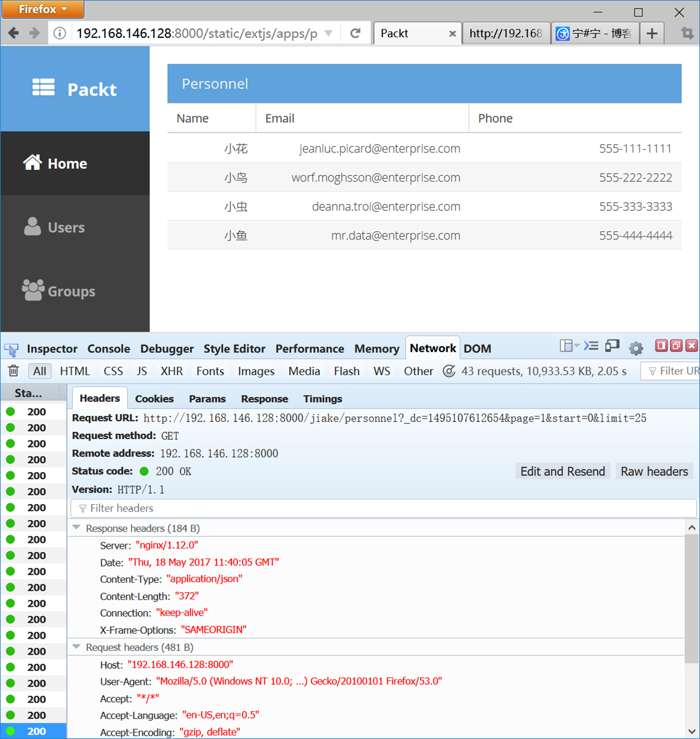This screenshot has height=739, width=700.
Task: Open devtools settings gear
Action: coord(636,348)
